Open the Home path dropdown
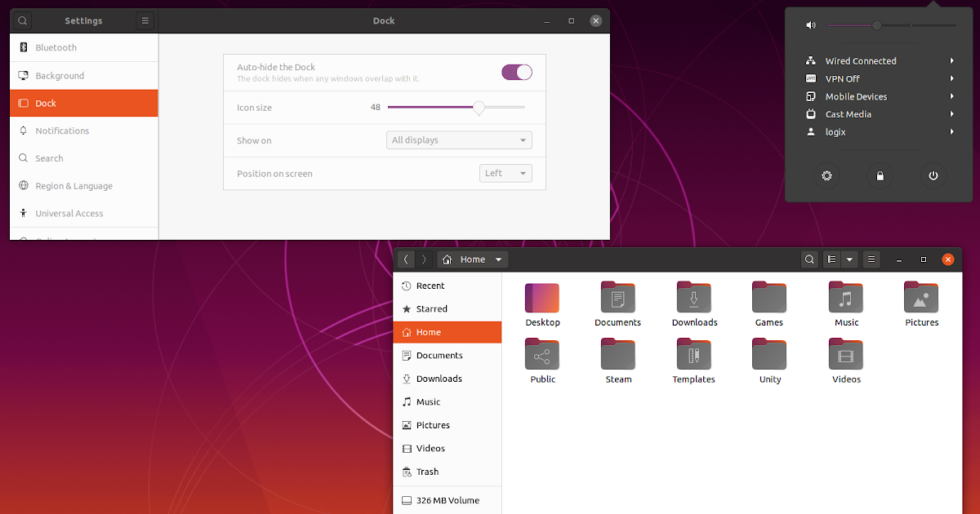980x514 pixels. point(473,259)
